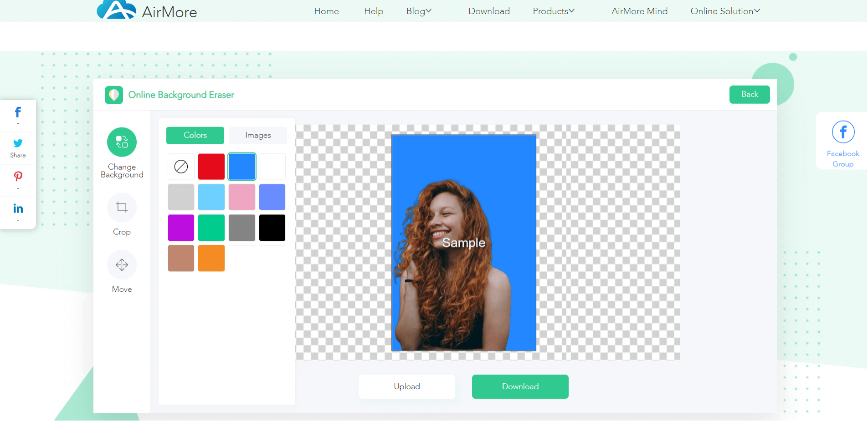The width and height of the screenshot is (868, 421).
Task: Pick the orange color swatch
Action: pos(211,258)
